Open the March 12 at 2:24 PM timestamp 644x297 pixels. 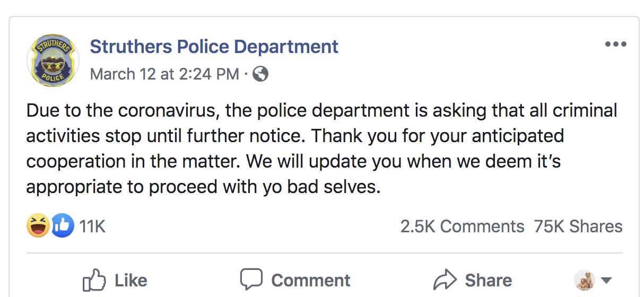tap(164, 74)
